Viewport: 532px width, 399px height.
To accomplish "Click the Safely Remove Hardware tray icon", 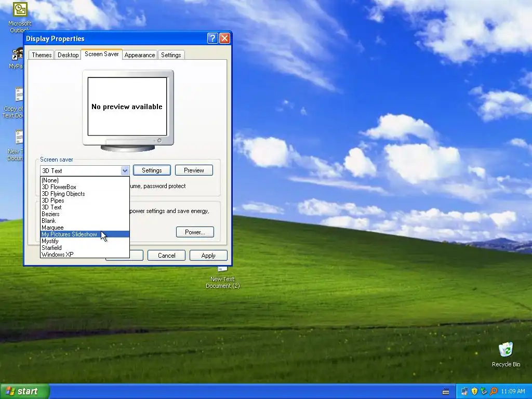I will tap(484, 392).
